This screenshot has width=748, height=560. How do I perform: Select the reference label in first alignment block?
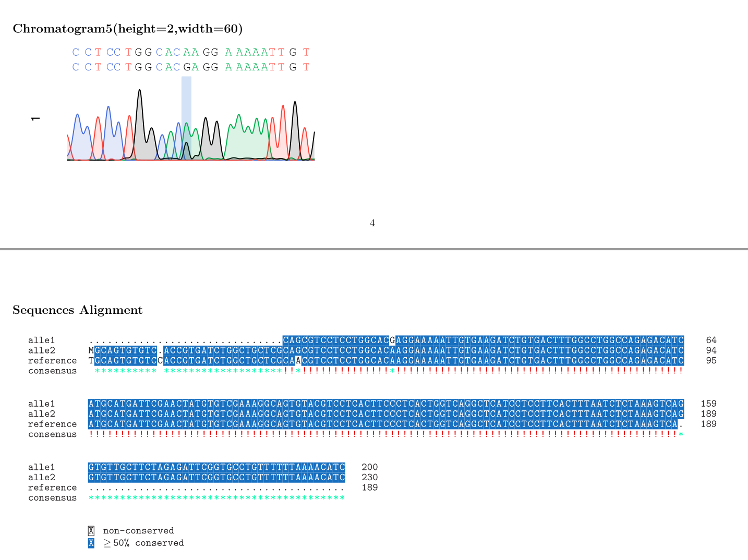tap(52, 360)
